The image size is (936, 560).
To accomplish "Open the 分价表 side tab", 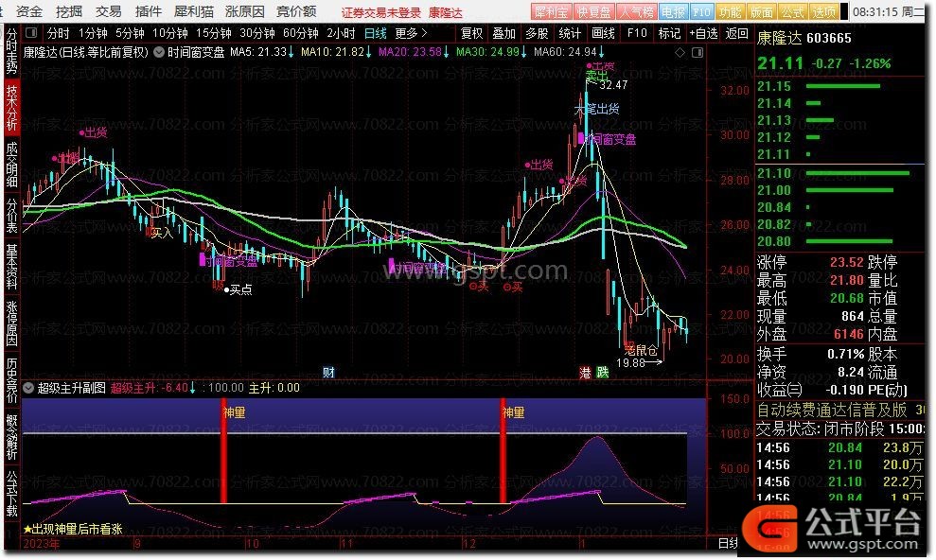I will coord(11,216).
